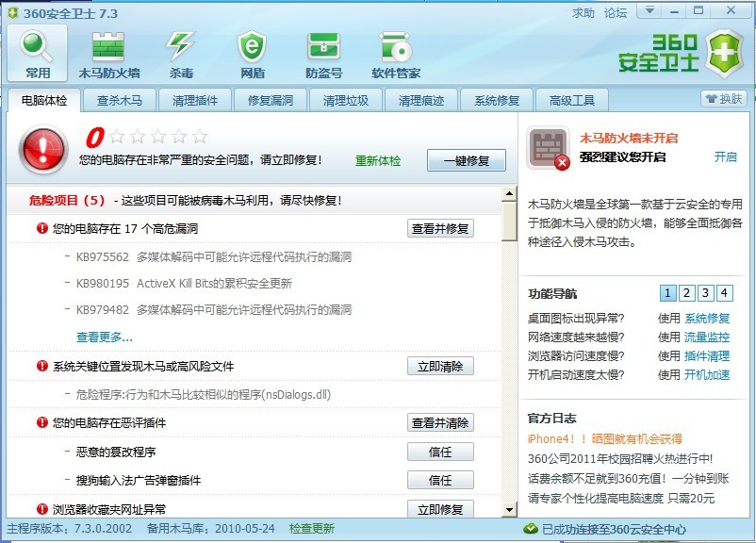
Task: Click 信任 button for 恶意的篡改程序
Action: pos(440,452)
